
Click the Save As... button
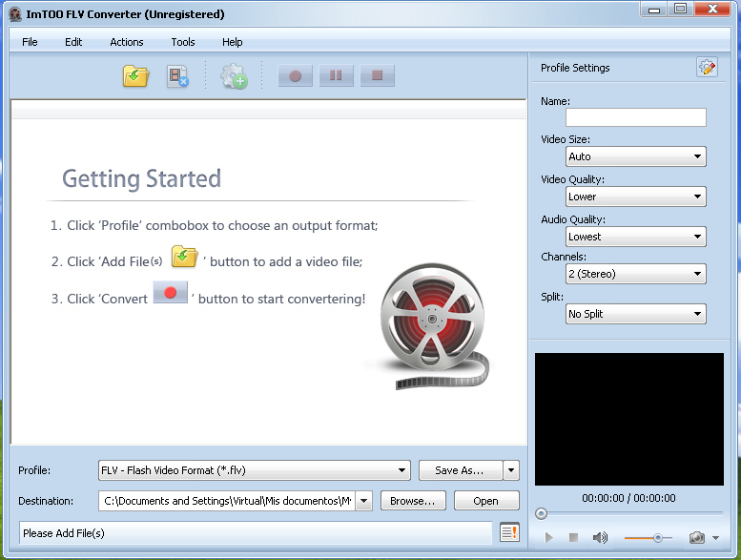click(x=461, y=470)
